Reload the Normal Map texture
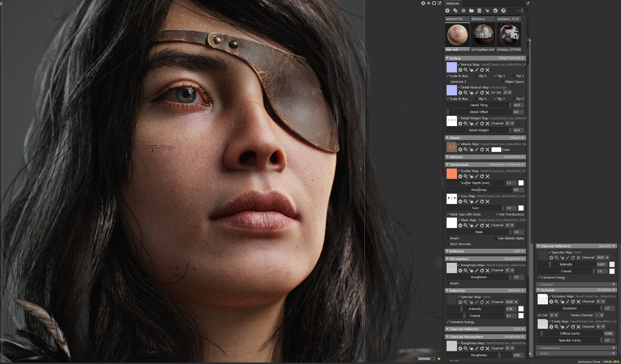This screenshot has height=364, width=621. click(482, 70)
